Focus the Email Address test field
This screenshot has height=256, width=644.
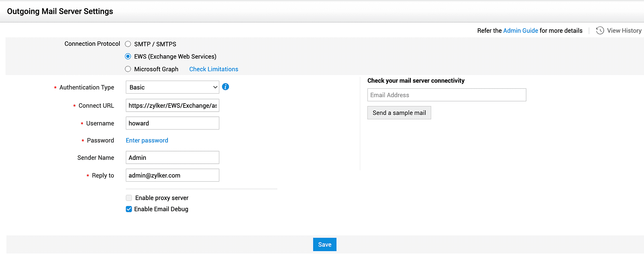pos(447,95)
